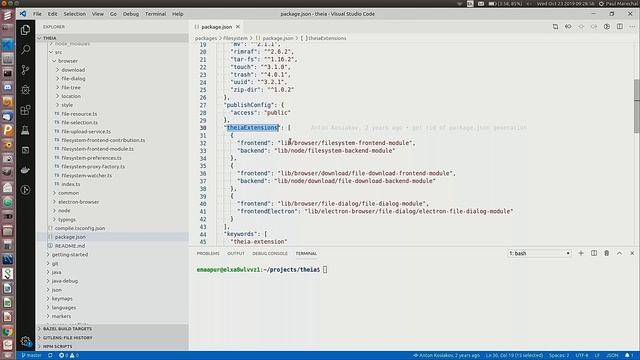
Task: Open Chrome from the Ubuntu dock
Action: [x=7, y=331]
